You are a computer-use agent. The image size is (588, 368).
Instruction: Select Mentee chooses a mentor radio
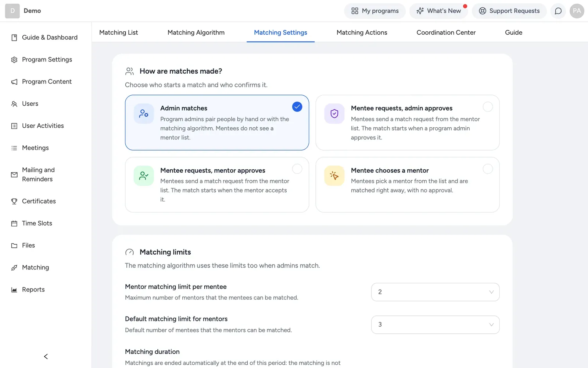(x=488, y=169)
